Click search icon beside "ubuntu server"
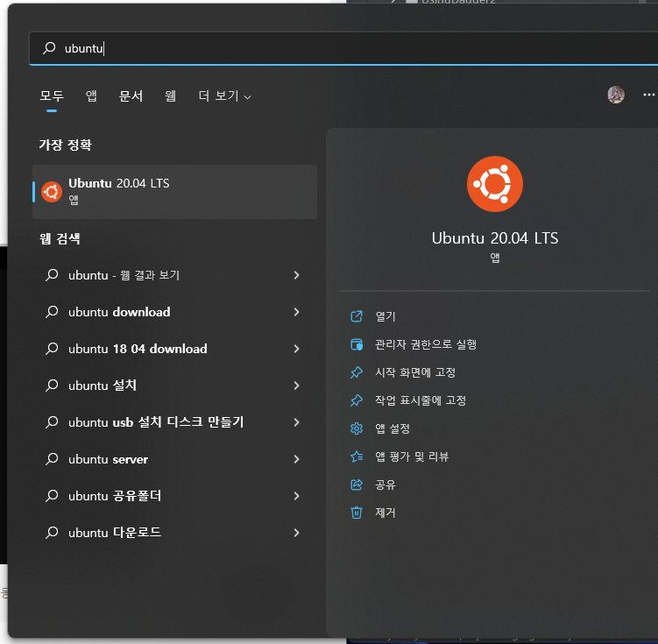Image resolution: width=658 pixels, height=644 pixels. point(52,458)
